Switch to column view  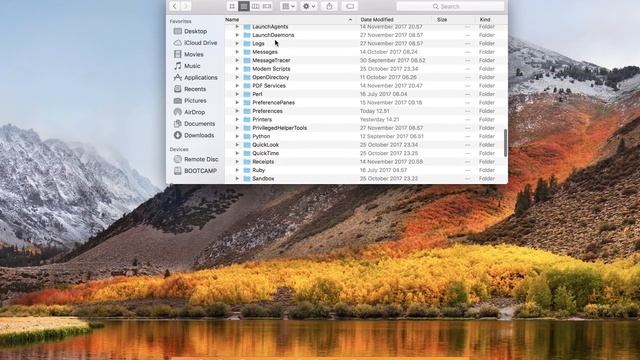256,6
